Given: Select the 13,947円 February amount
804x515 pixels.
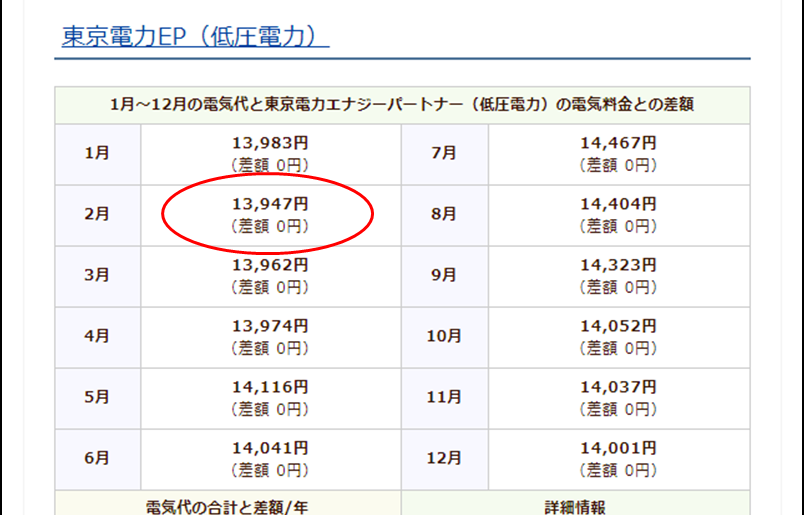Looking at the screenshot, I should coord(270,204).
